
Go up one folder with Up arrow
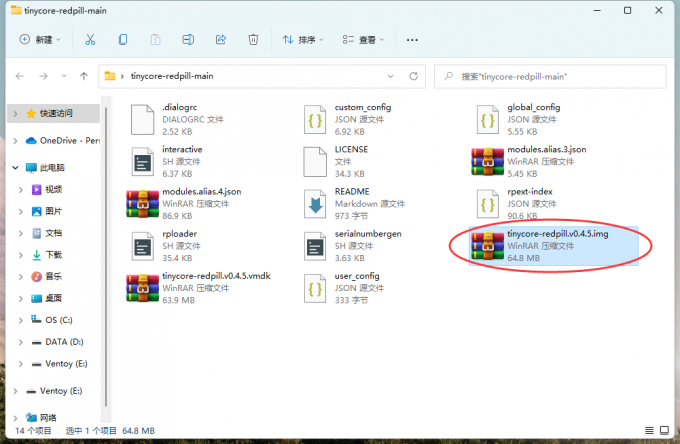coord(84,76)
